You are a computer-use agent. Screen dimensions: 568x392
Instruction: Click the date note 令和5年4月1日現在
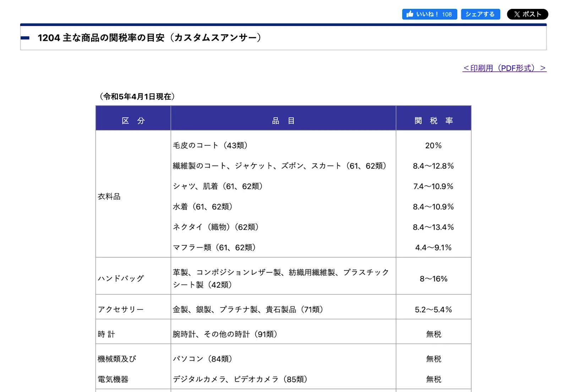(x=137, y=96)
